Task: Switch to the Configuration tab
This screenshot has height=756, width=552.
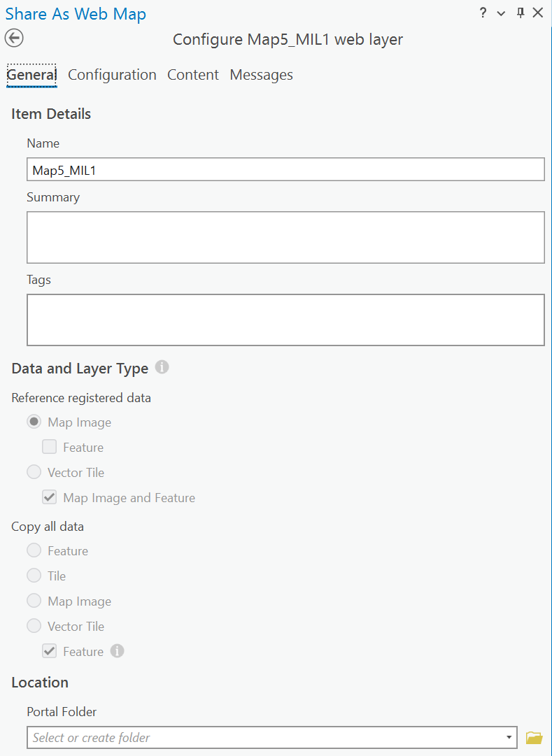Action: (112, 75)
